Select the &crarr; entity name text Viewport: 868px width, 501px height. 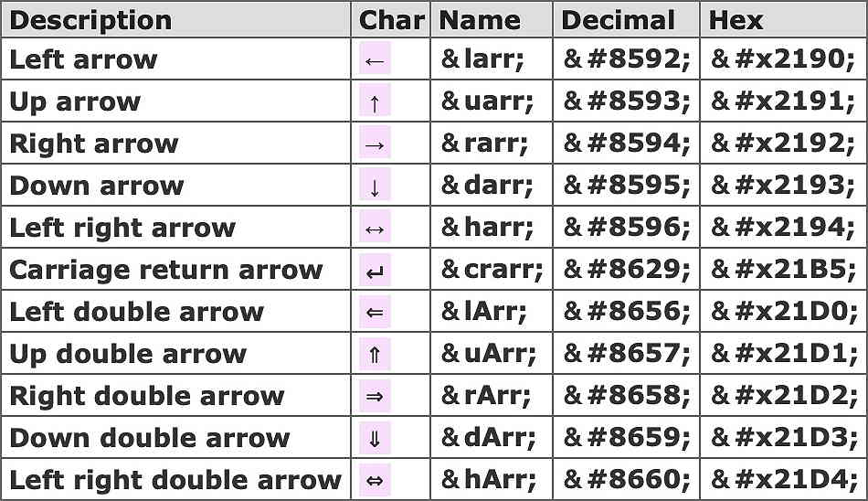coord(492,271)
